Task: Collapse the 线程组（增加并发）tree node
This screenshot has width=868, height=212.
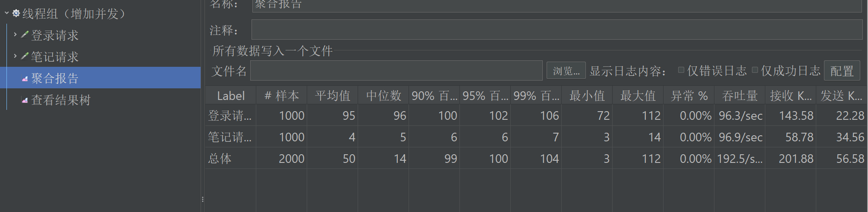Action: pyautogui.click(x=6, y=13)
